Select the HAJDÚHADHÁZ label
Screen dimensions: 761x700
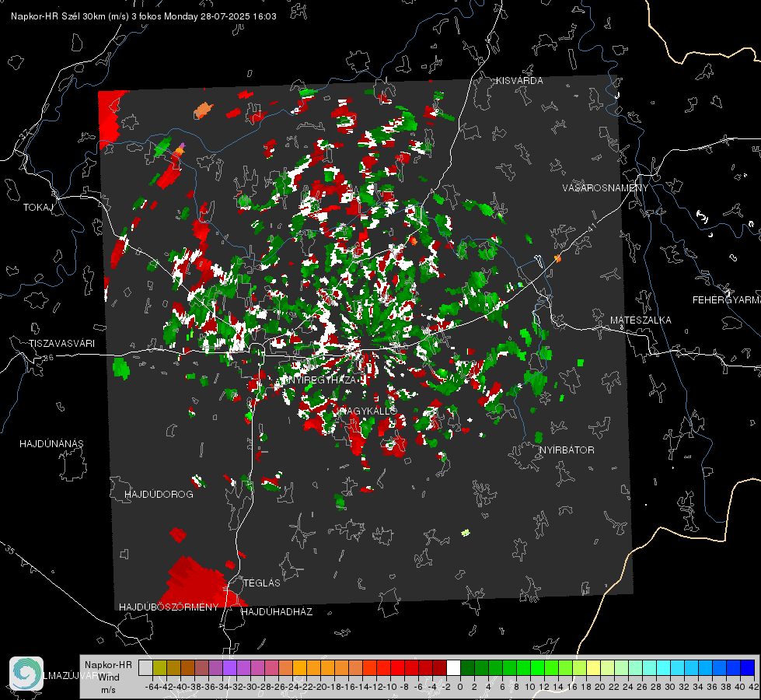277,611
